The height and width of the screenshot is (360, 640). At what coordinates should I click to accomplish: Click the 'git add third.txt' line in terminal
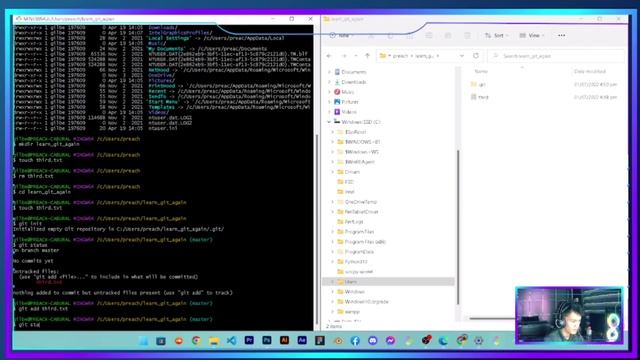[x=41, y=309]
